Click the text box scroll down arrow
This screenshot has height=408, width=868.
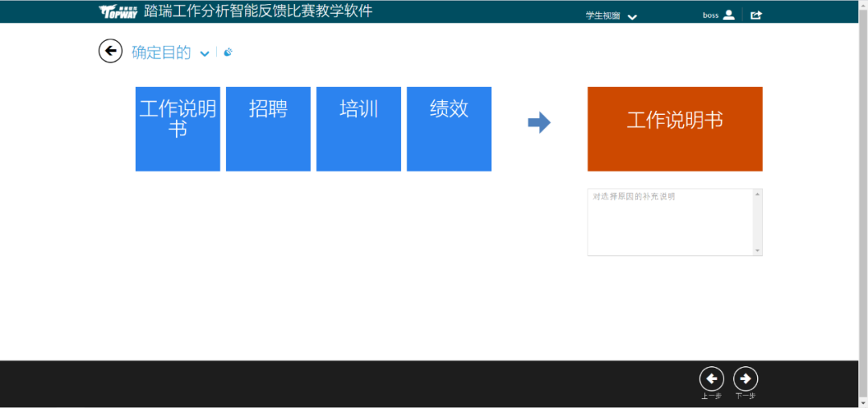click(x=757, y=251)
